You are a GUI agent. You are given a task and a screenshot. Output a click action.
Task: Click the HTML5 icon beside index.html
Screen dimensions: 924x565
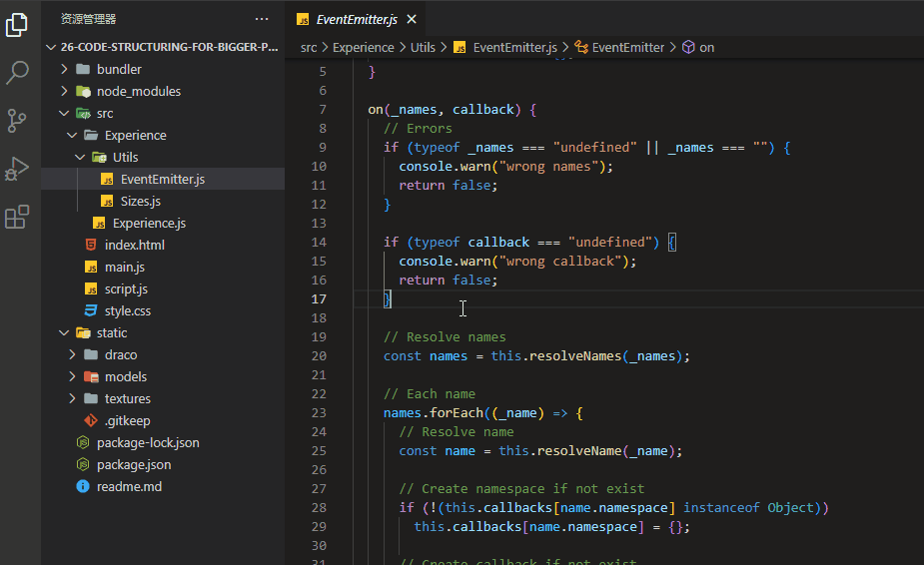(91, 245)
